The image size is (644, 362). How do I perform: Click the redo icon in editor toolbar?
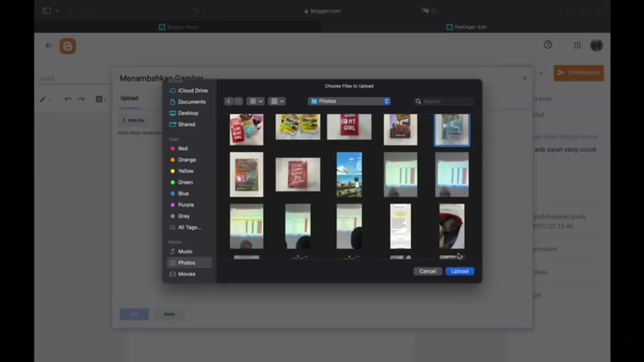tap(81, 99)
